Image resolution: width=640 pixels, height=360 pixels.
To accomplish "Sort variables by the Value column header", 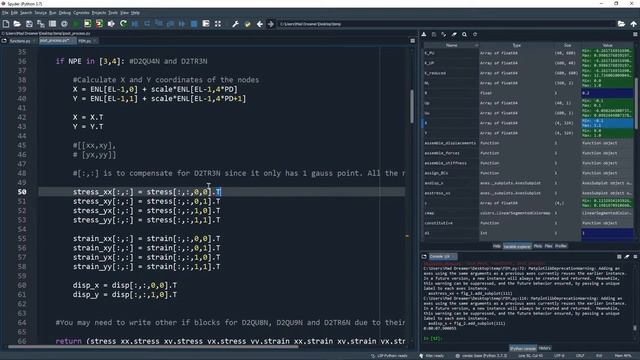I will (x=607, y=45).
